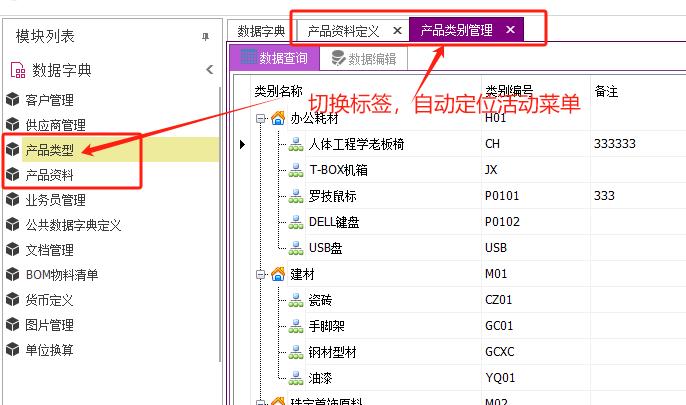This screenshot has height=405, width=686.
Task: Collapse sidebar with the left chevron
Action: pyautogui.click(x=210, y=70)
